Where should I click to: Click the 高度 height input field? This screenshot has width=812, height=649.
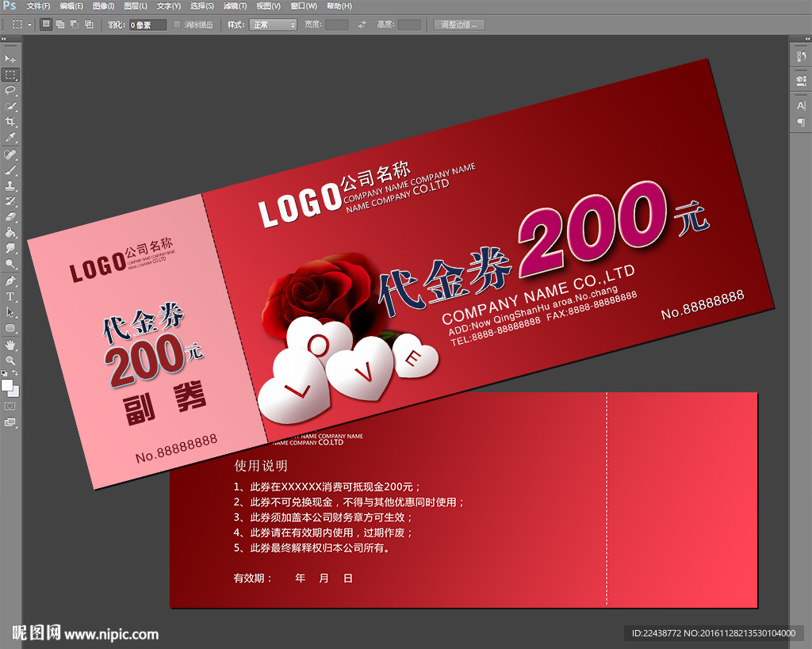[x=409, y=25]
